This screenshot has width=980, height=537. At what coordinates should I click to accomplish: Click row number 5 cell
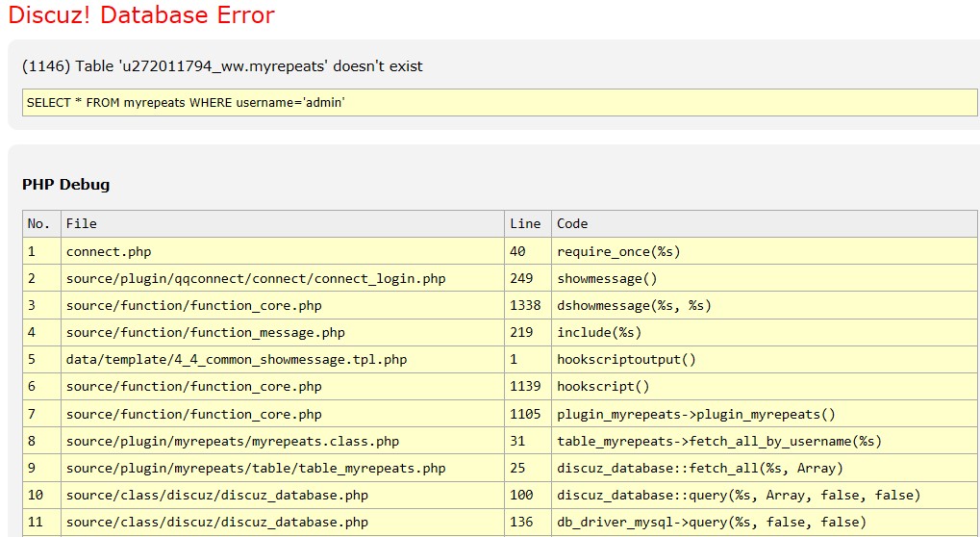[42, 360]
